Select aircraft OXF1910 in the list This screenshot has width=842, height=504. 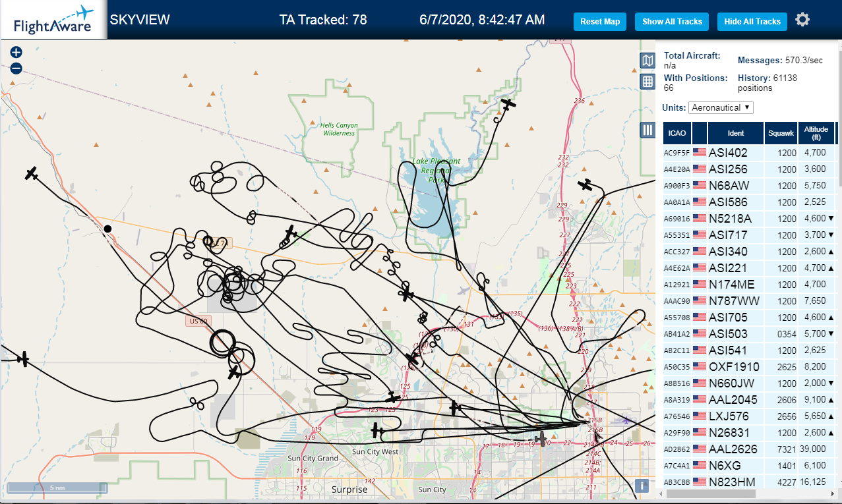click(749, 367)
